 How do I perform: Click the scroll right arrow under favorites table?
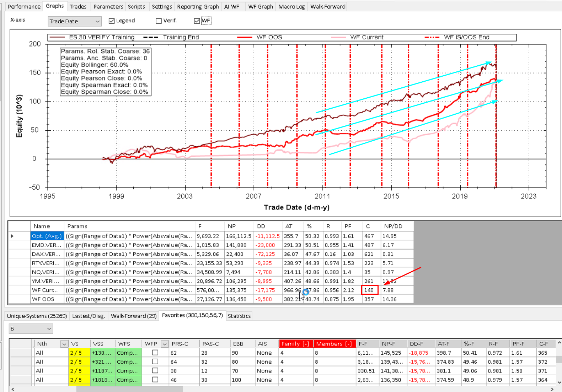point(552,389)
